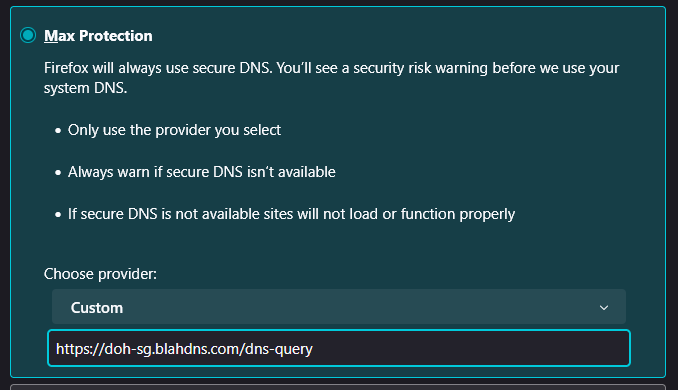This screenshot has width=678, height=390.
Task: Select the Max Protection radio button
Action: (x=28, y=35)
